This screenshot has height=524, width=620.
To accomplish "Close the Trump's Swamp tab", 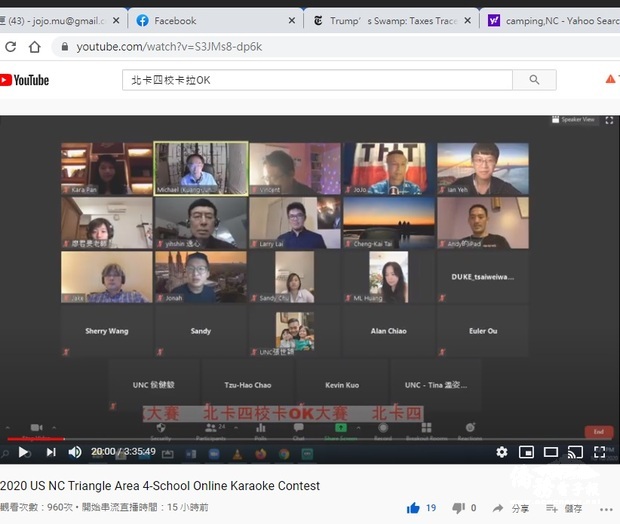I will [x=467, y=21].
